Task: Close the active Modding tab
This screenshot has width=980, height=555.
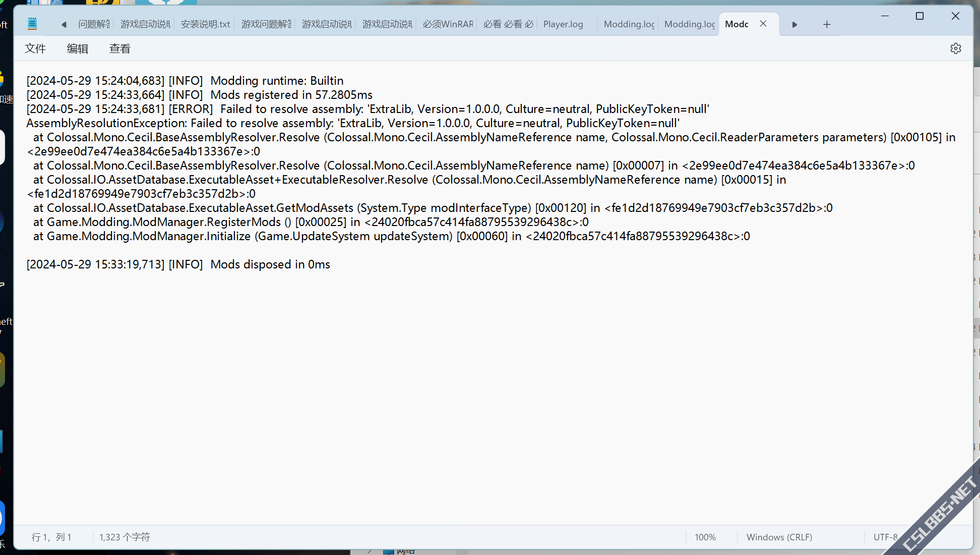Action: point(763,24)
